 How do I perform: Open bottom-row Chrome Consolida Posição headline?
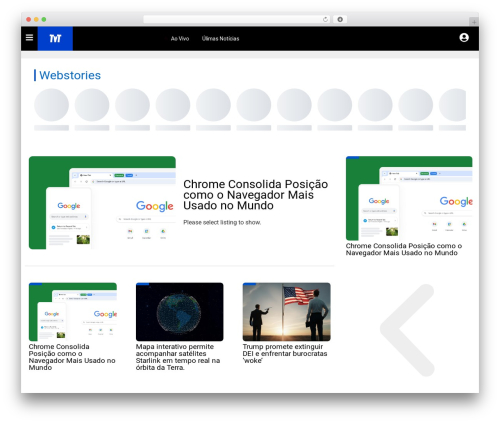point(72,357)
